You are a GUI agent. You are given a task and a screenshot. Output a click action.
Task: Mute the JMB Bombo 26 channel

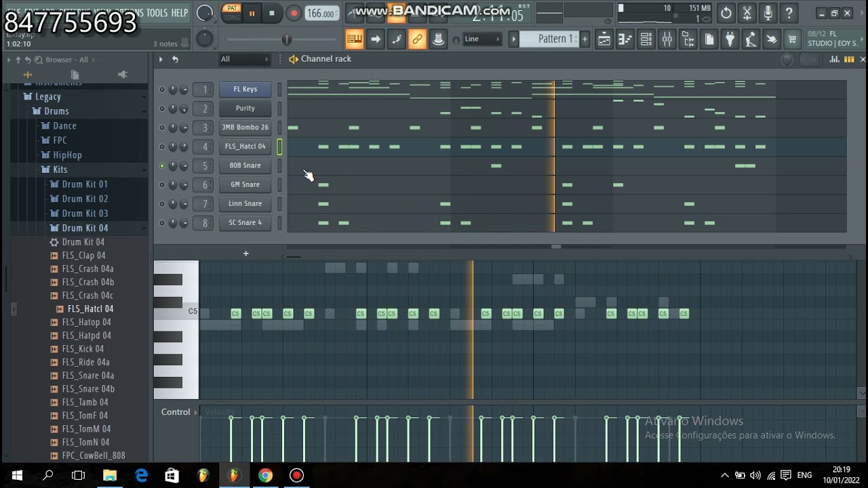coord(162,127)
